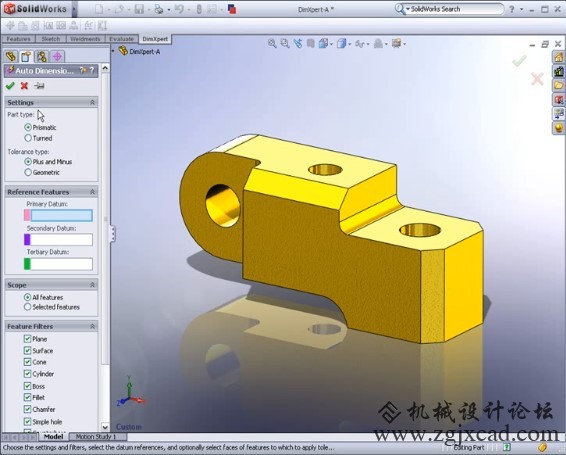Select Plus and Minus tolerance type
This screenshot has height=455, width=566.
pyautogui.click(x=28, y=161)
